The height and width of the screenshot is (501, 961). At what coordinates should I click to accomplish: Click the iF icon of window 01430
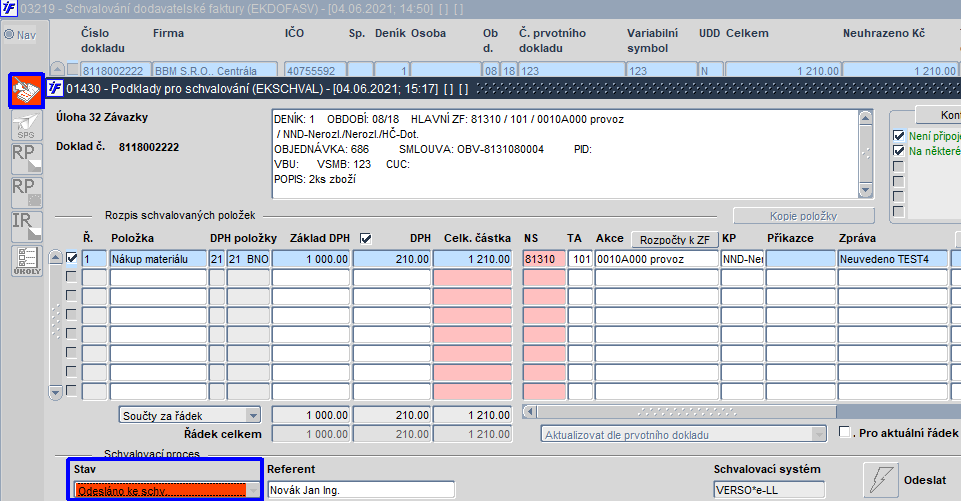click(55, 88)
